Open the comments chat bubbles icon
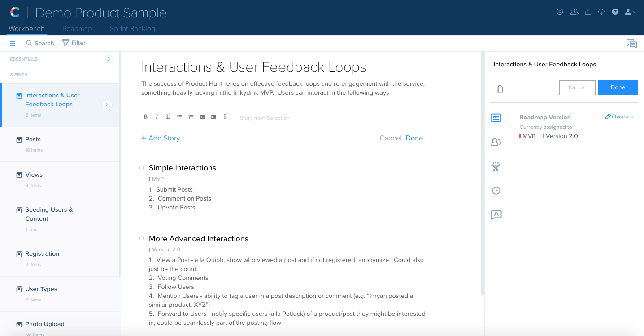This screenshot has width=644, height=336. (x=631, y=44)
